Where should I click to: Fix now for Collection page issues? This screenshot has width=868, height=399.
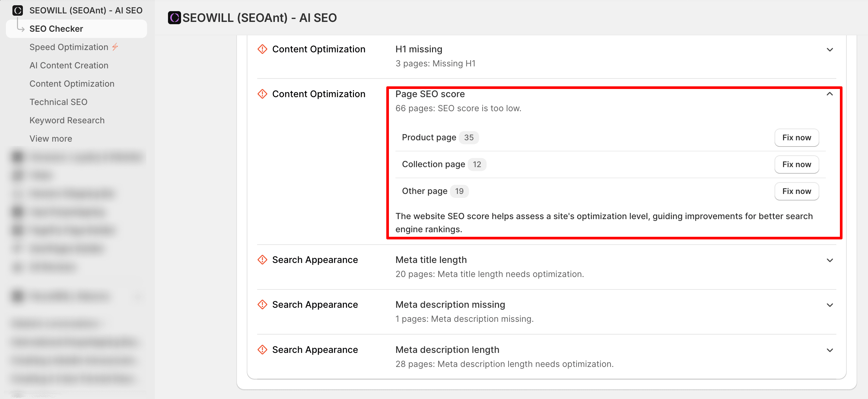click(x=796, y=164)
